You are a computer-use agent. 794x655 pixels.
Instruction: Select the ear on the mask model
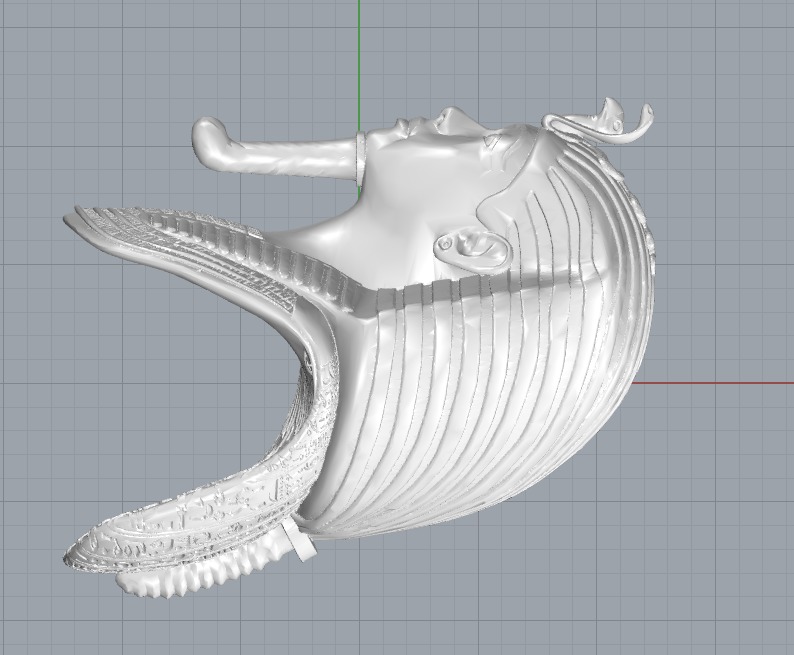click(x=472, y=248)
